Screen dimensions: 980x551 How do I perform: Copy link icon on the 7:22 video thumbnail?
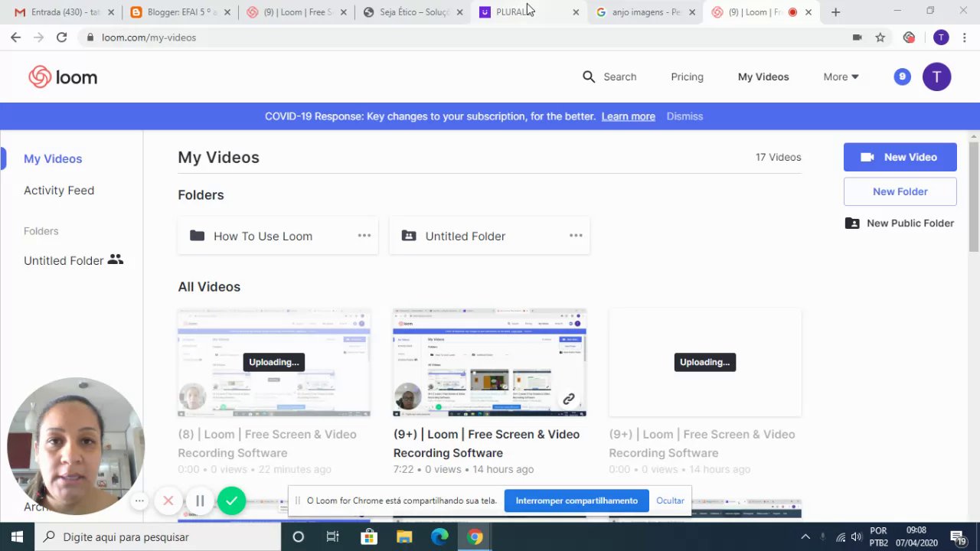[x=569, y=399]
